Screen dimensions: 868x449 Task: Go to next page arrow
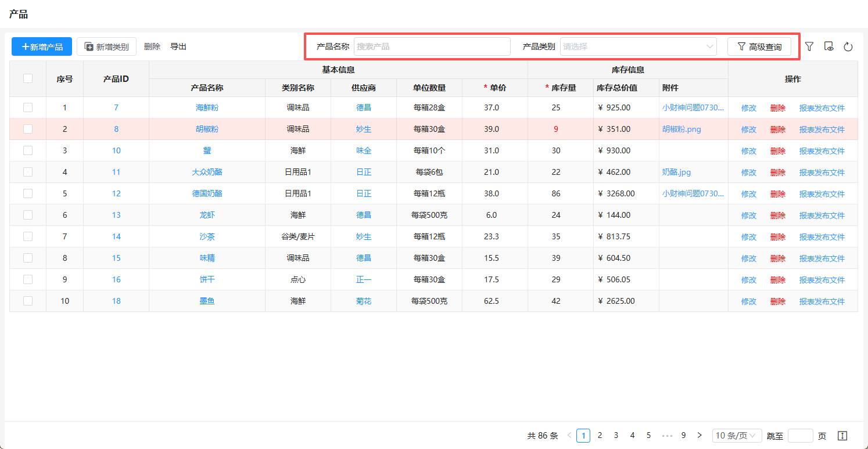(x=700, y=435)
